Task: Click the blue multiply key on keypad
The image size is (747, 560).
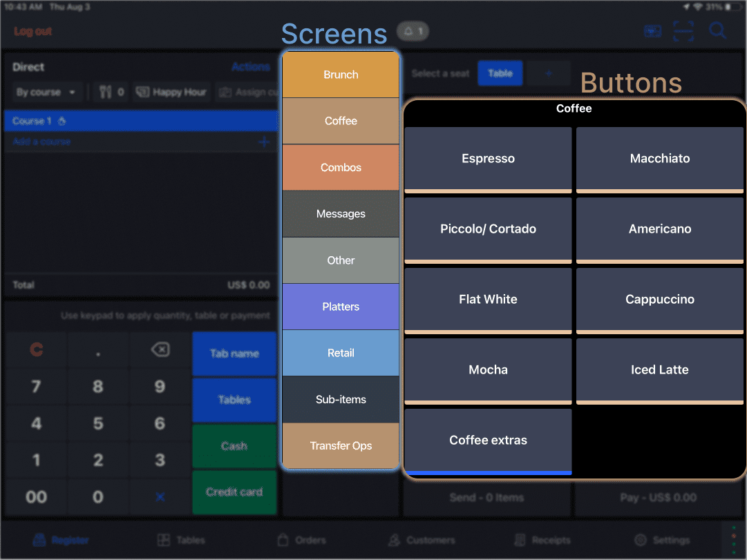Action: point(160,496)
